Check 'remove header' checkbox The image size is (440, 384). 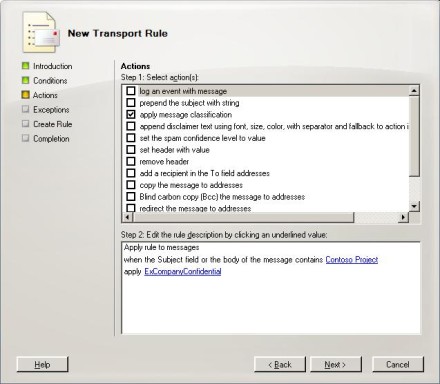(x=131, y=161)
